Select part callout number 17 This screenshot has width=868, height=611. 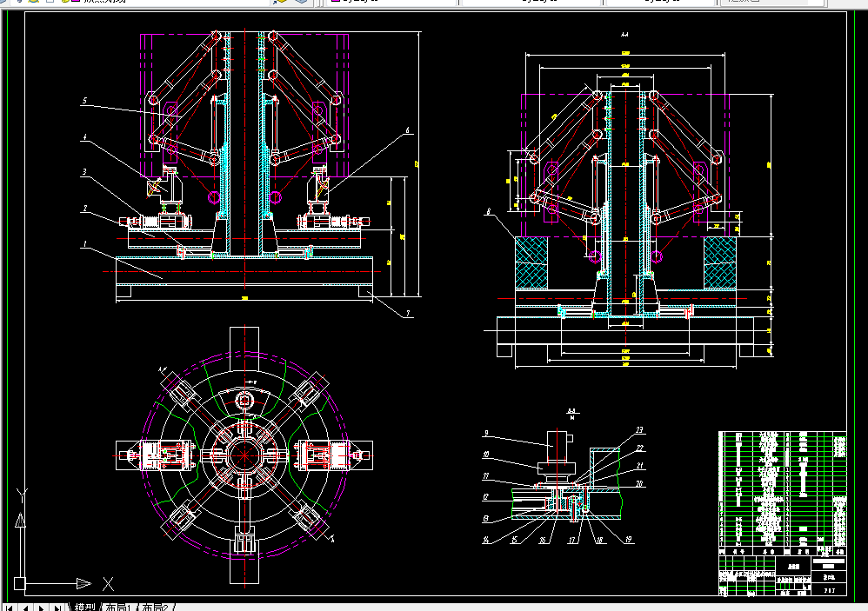point(572,540)
